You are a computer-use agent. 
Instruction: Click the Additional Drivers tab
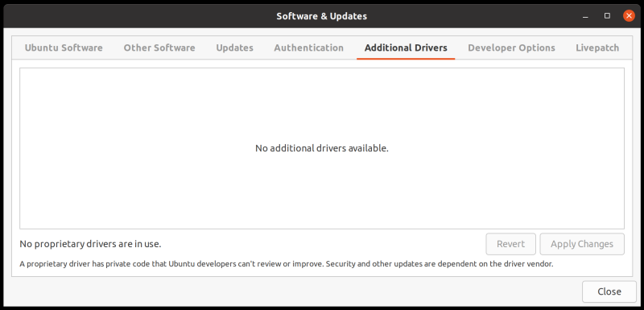pos(406,48)
